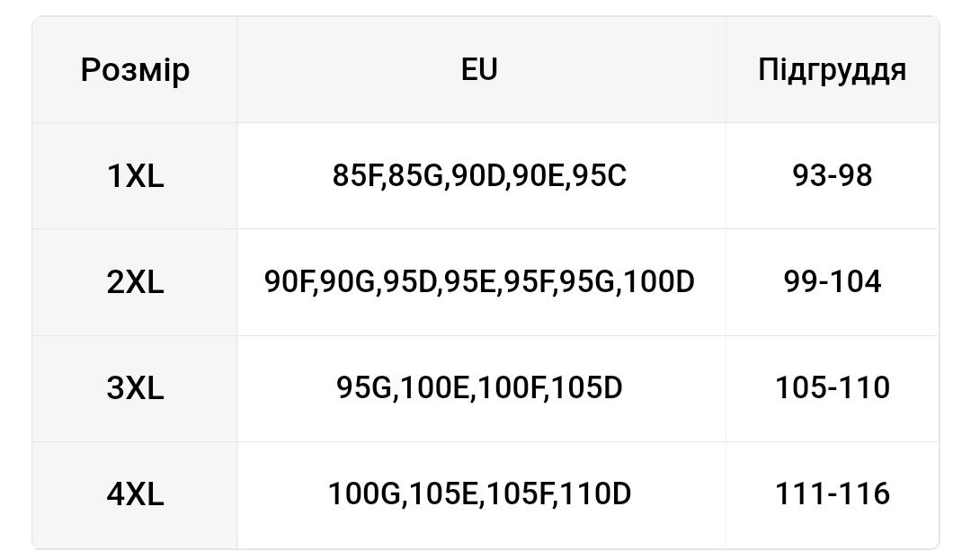The width and height of the screenshot is (971, 560).
Task: Click the 93-98 underbust value
Action: click(833, 176)
